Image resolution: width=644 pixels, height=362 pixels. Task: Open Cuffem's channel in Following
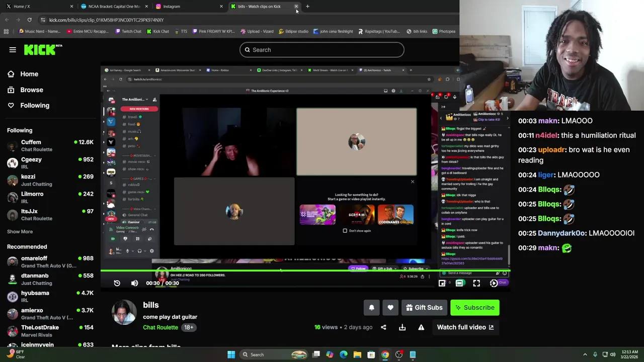tap(50, 145)
